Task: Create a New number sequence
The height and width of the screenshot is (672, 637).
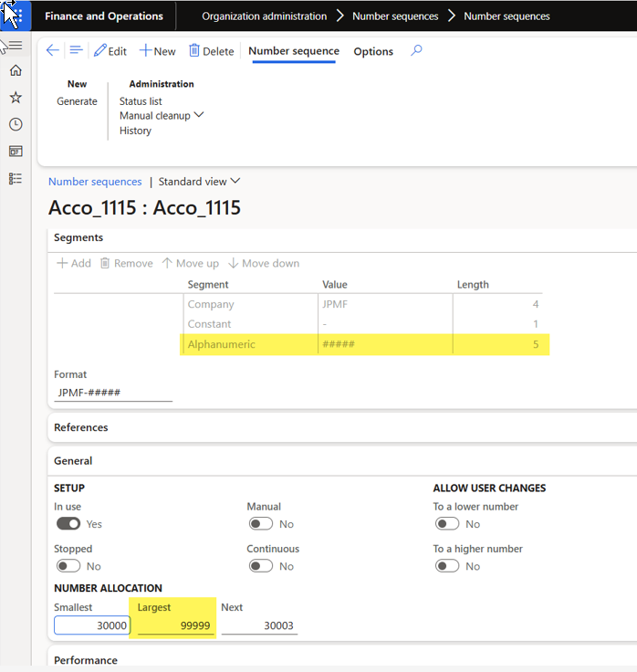Action: [158, 51]
